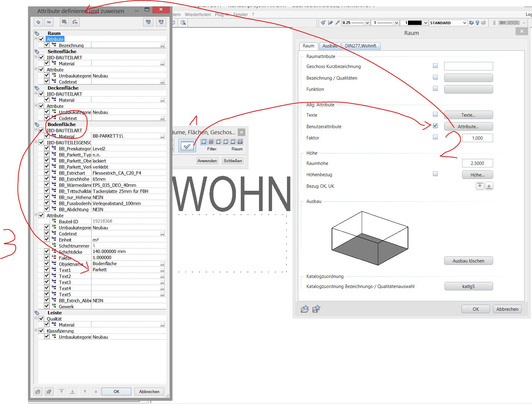The image size is (532, 404).
Task: Click the color-wheel eye view icon
Action: 75,22
